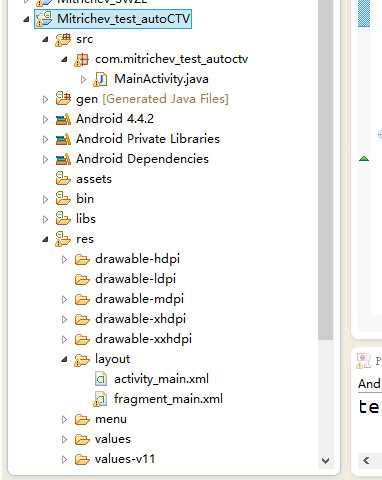
Task: Click the values folder icon
Action: (x=82, y=439)
